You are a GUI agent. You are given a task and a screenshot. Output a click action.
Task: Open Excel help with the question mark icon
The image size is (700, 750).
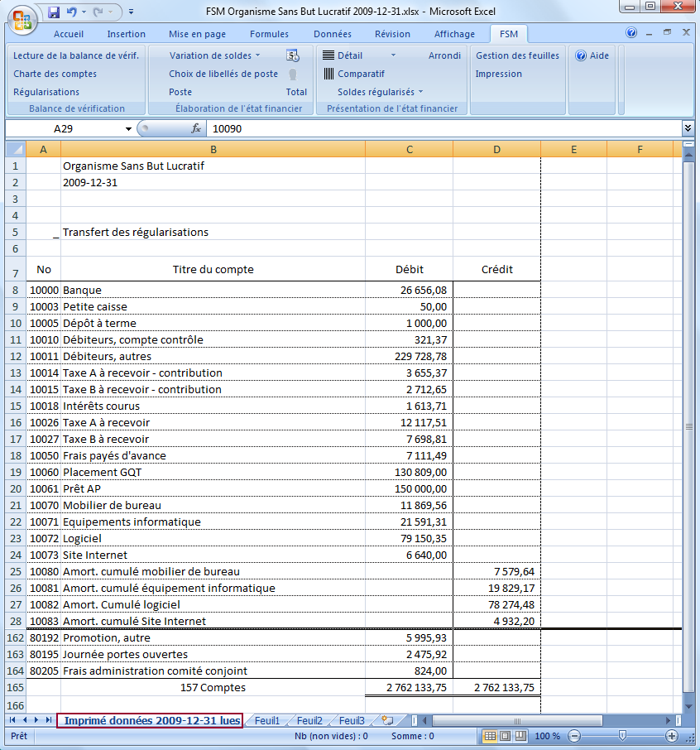(x=631, y=34)
